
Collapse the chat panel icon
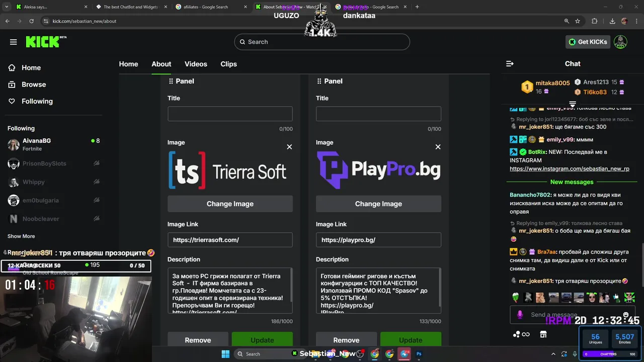coord(510,63)
